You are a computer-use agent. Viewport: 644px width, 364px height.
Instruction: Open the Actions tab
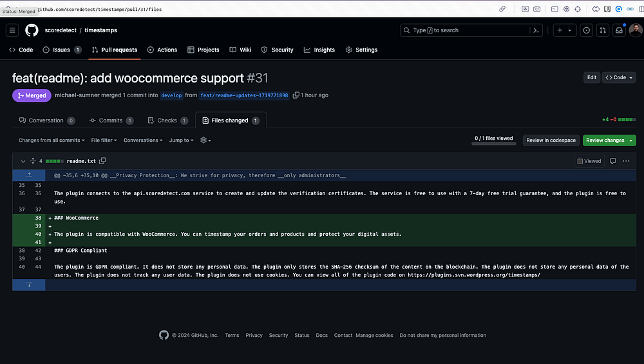[x=162, y=50]
